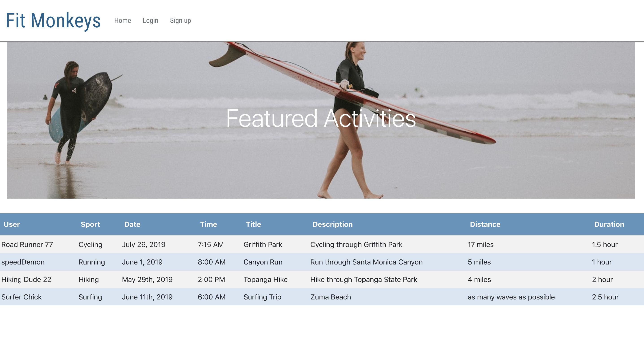Select the speedDemon user cell
Viewport: 644px width, 351px height.
click(23, 262)
